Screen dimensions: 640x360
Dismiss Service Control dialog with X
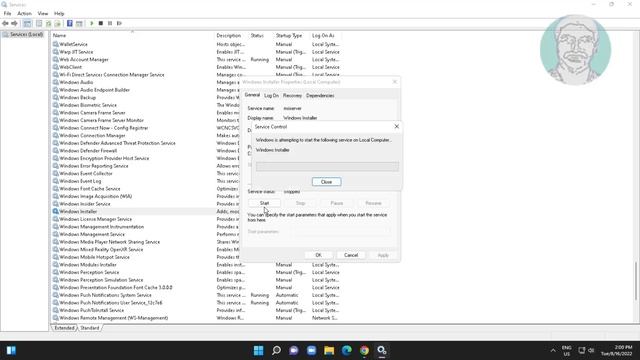pyautogui.click(x=396, y=127)
